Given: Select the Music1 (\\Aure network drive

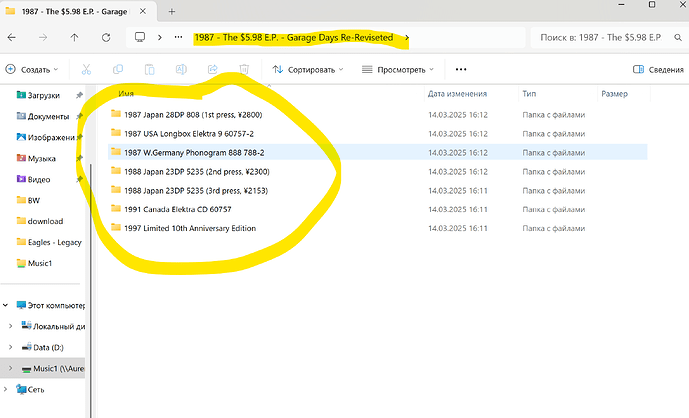Looking at the screenshot, I should pyautogui.click(x=53, y=368).
